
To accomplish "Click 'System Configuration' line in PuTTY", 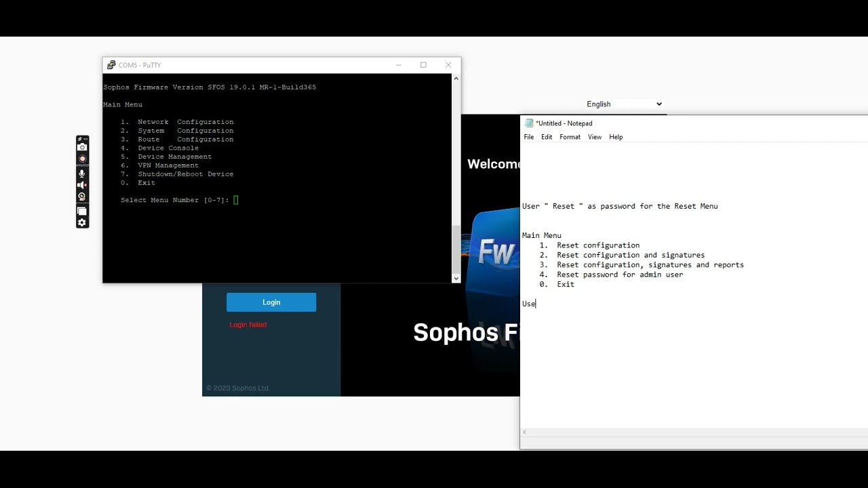I will [x=177, y=131].
